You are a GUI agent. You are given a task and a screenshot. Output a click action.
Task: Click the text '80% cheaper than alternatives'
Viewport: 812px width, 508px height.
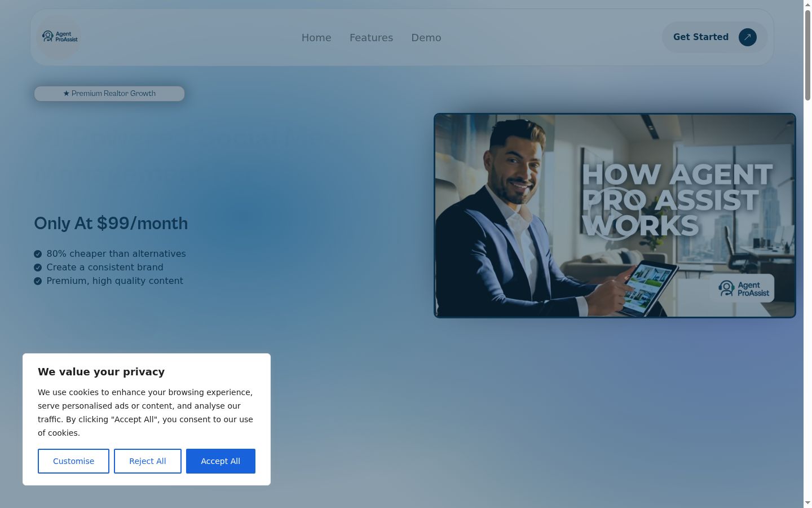[x=116, y=254]
